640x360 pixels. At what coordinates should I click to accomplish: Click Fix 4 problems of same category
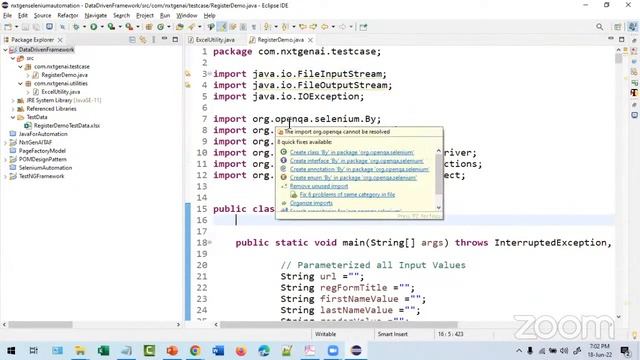pyautogui.click(x=347, y=195)
